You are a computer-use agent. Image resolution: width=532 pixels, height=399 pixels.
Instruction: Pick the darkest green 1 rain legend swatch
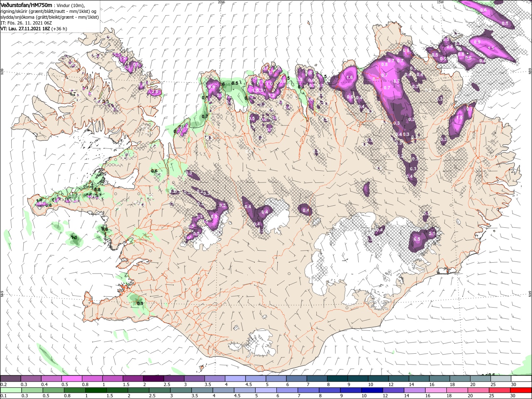96,390
